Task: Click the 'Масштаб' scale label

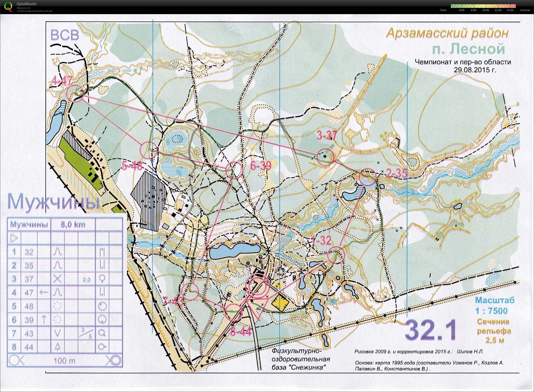Action: (495, 300)
